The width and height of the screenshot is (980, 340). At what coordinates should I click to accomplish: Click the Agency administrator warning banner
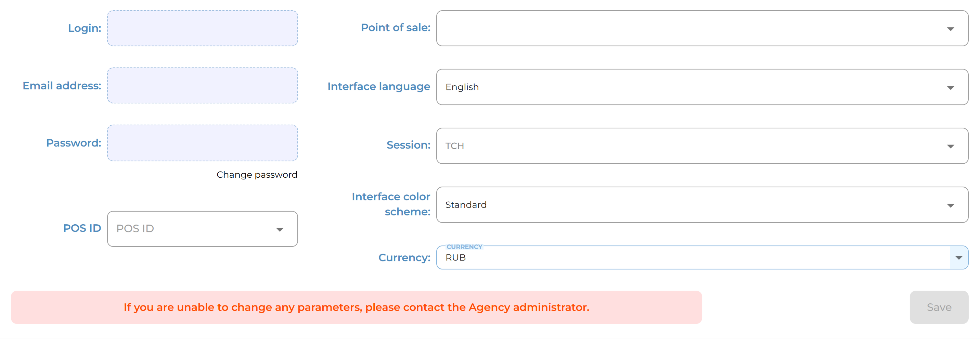point(356,307)
